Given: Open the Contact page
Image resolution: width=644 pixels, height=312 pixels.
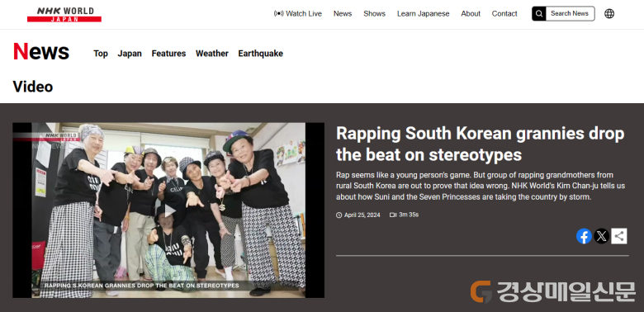Looking at the screenshot, I should (x=504, y=13).
